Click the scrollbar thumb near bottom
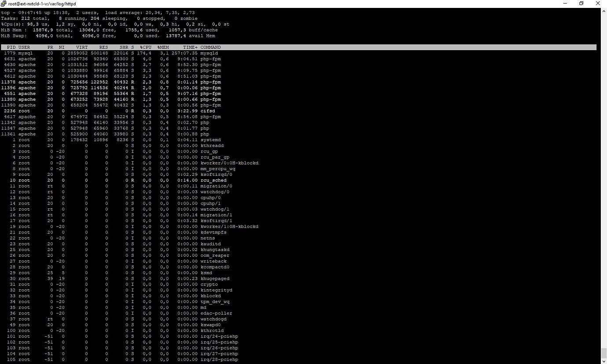Viewport: 607px width, 364px height. [603, 353]
